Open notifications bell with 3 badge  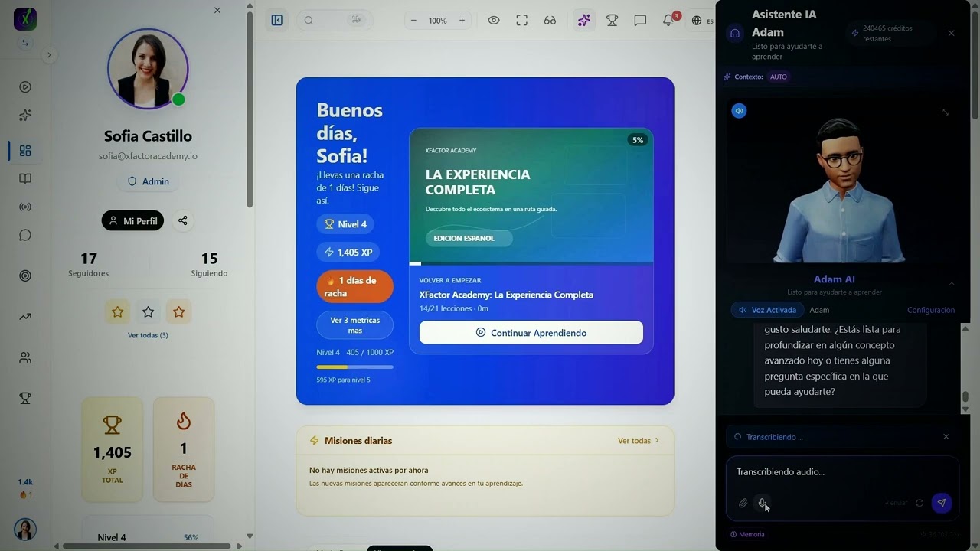670,19
